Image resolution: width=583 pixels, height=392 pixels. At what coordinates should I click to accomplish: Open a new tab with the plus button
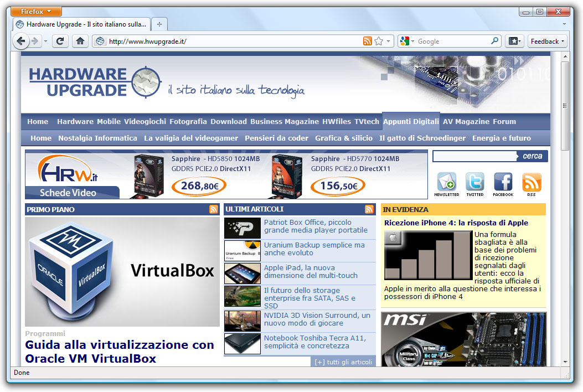[159, 24]
